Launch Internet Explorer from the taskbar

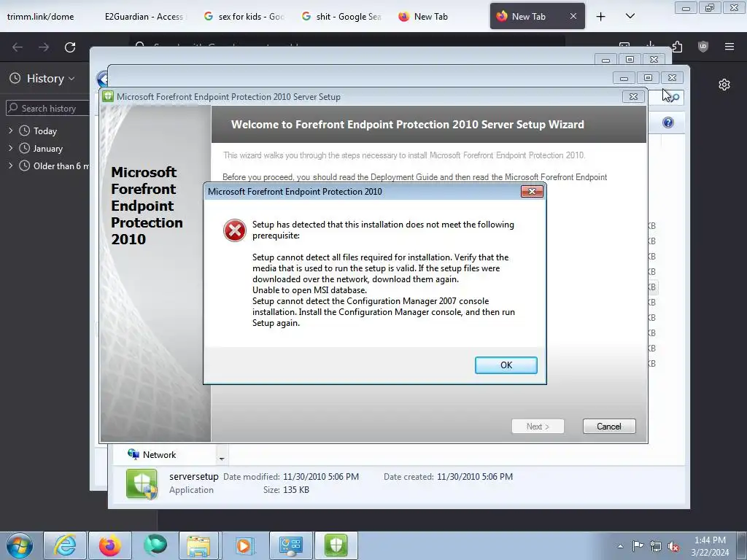[x=65, y=545]
